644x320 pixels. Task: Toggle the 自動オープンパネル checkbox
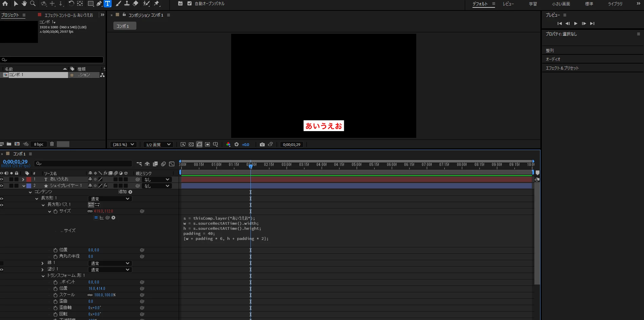coord(190,3)
